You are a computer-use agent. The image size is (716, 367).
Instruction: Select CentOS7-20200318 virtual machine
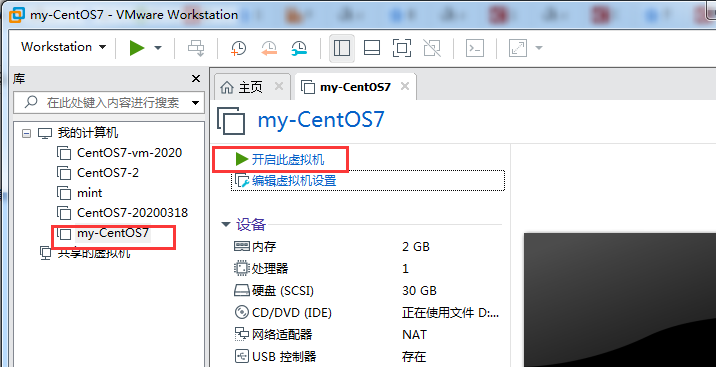pyautogui.click(x=132, y=213)
